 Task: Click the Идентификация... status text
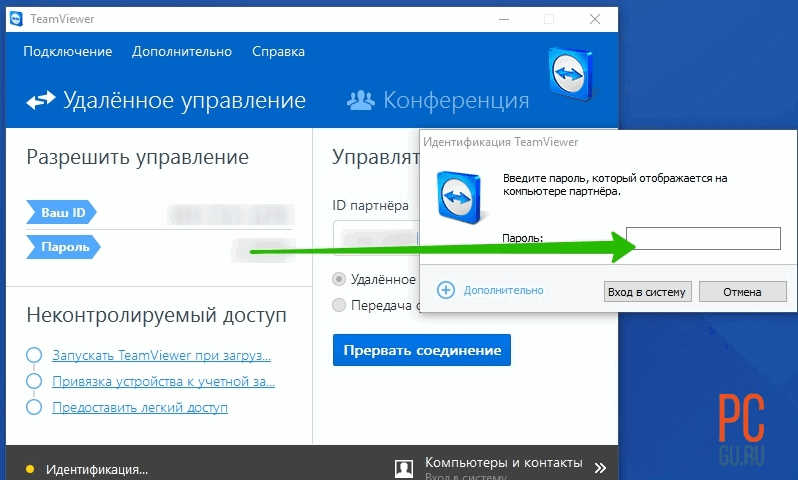coord(97,469)
